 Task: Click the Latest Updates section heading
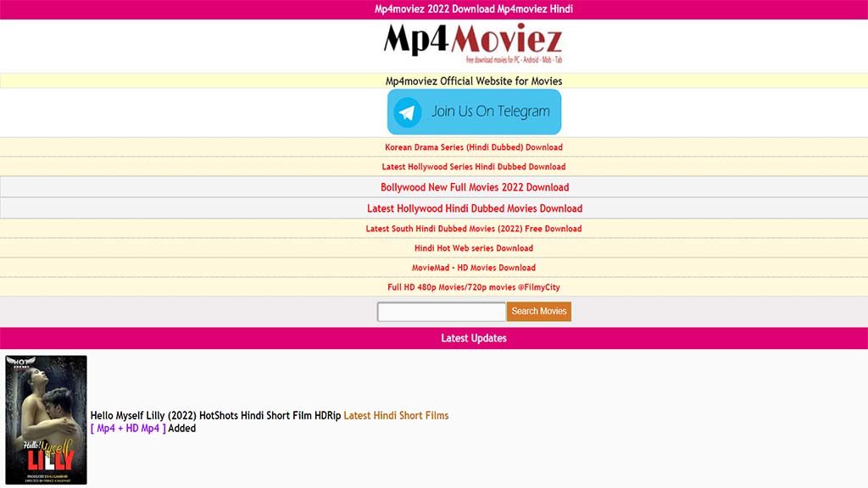(474, 338)
